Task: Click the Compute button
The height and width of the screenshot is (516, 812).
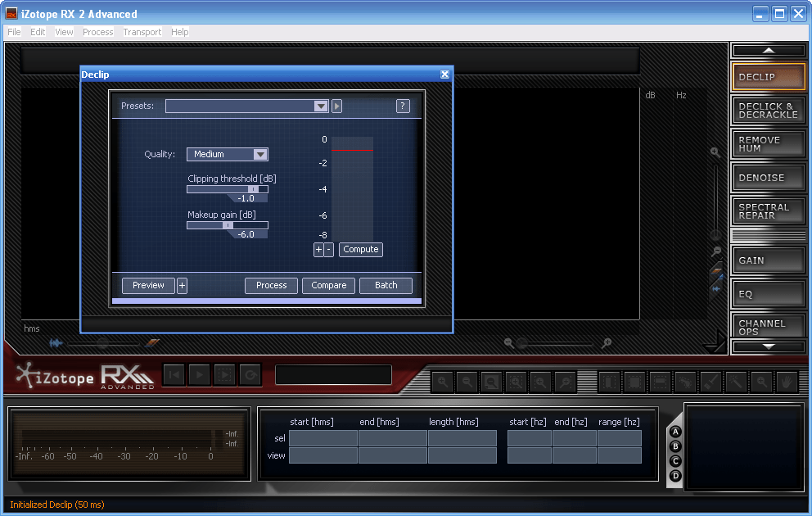Action: 361,250
